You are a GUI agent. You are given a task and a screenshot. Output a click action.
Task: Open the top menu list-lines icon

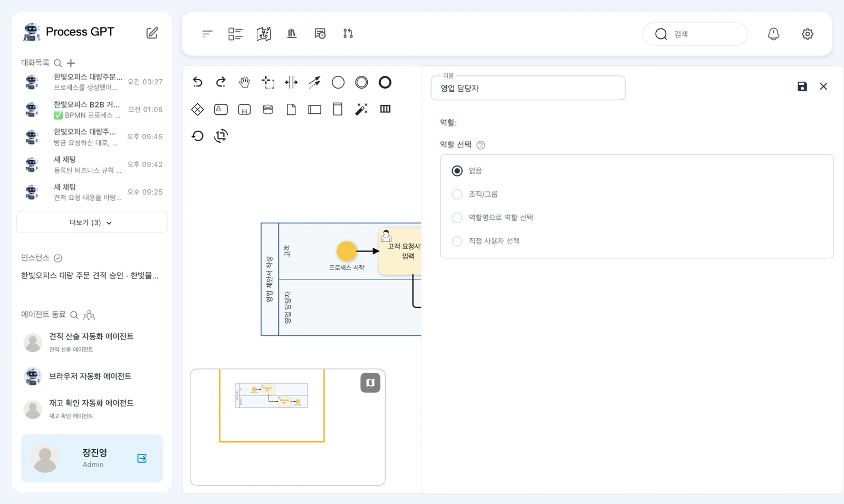[x=207, y=34]
